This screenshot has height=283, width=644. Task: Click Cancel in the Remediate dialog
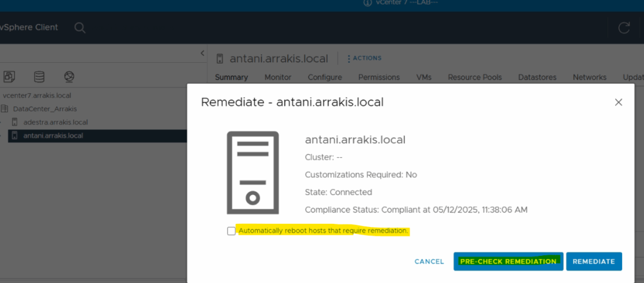429,262
